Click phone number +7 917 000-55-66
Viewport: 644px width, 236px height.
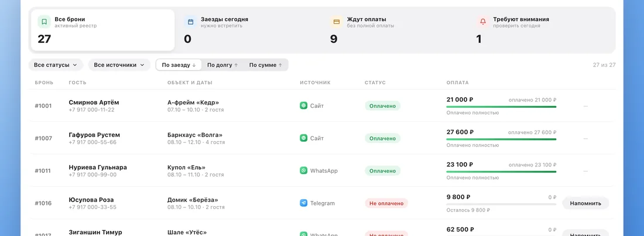(x=93, y=142)
